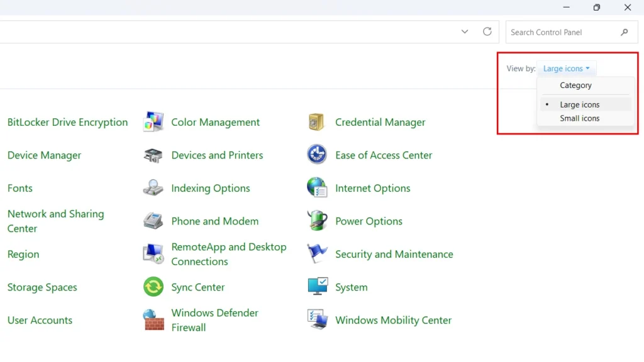Screen dimensions: 644x362
Task: Launch Devices and Printers
Action: (x=216, y=155)
